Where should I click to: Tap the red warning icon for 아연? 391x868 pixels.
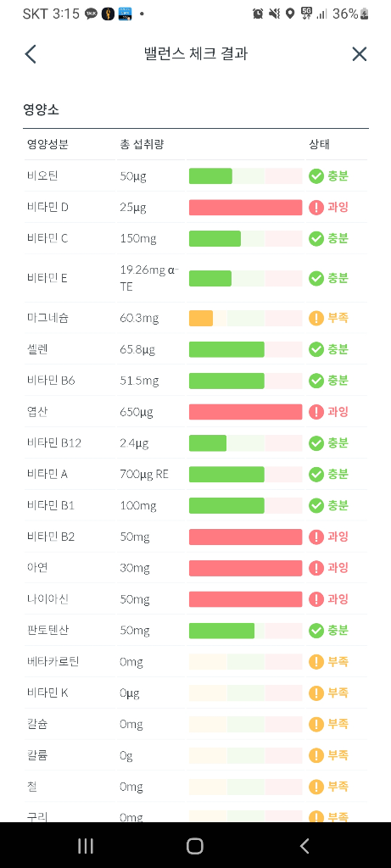[316, 568]
